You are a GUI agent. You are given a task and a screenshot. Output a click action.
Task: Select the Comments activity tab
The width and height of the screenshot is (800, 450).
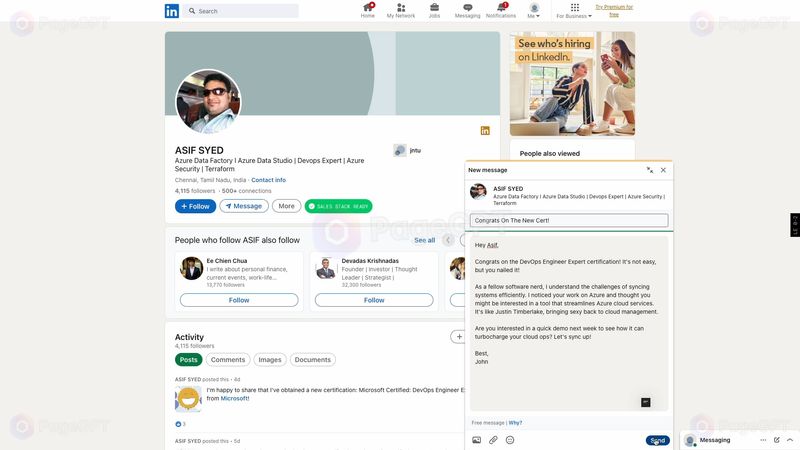[228, 360]
